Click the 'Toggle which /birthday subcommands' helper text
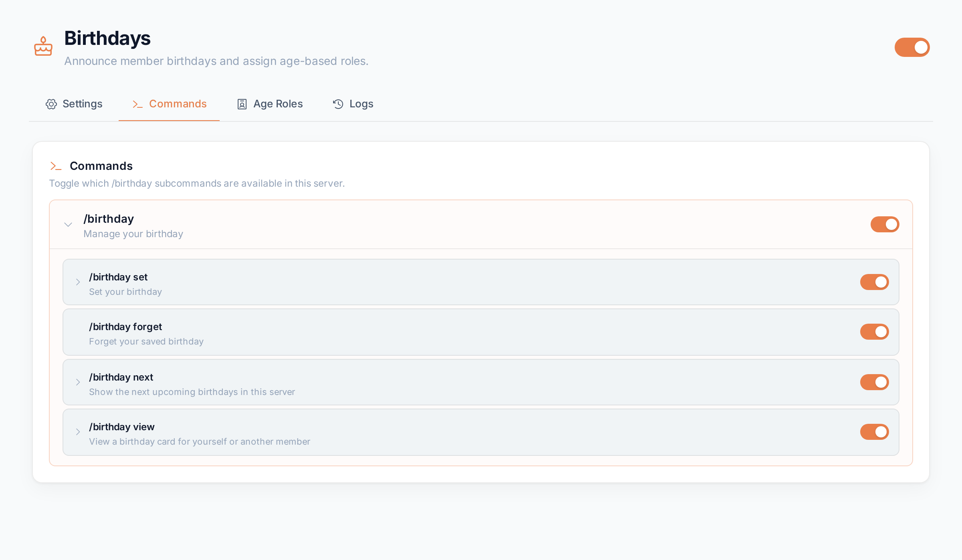 click(197, 183)
